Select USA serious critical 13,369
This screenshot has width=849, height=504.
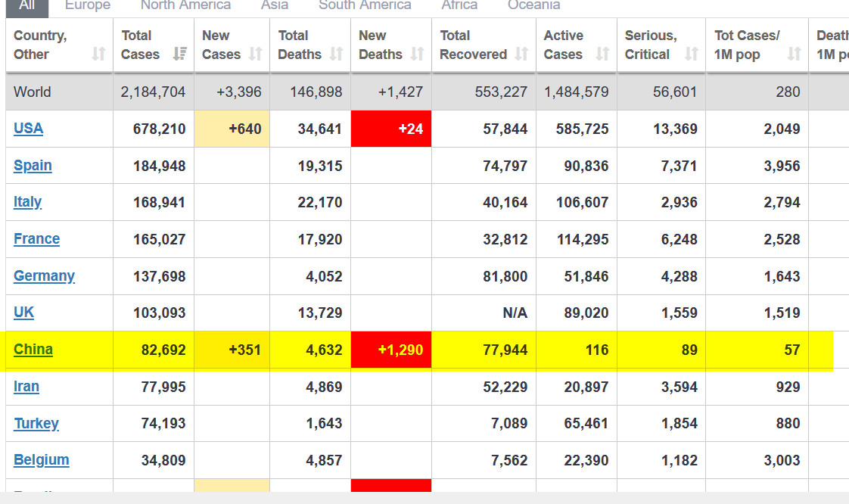tap(675, 129)
